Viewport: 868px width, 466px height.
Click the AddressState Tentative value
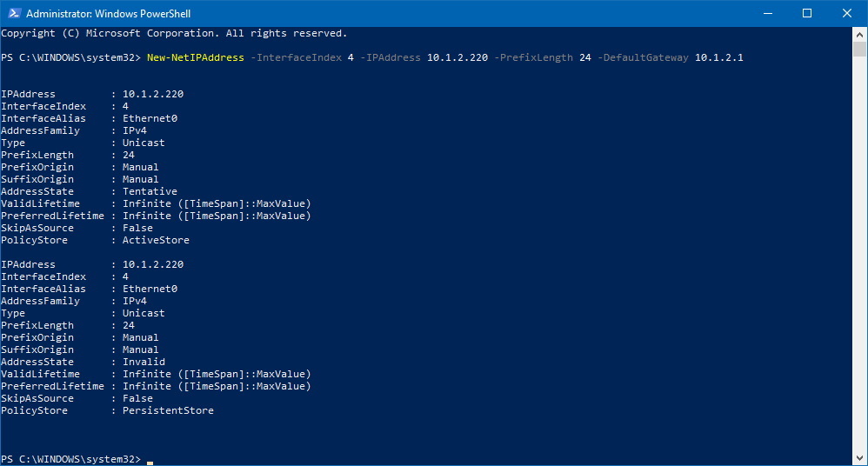click(150, 191)
